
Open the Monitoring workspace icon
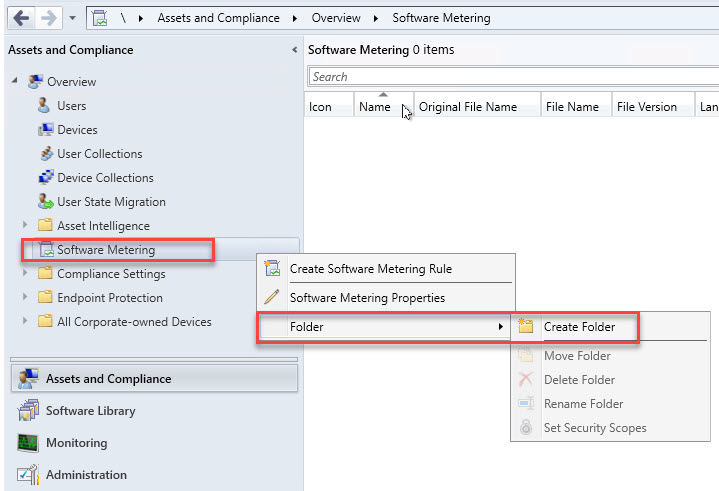(x=28, y=443)
